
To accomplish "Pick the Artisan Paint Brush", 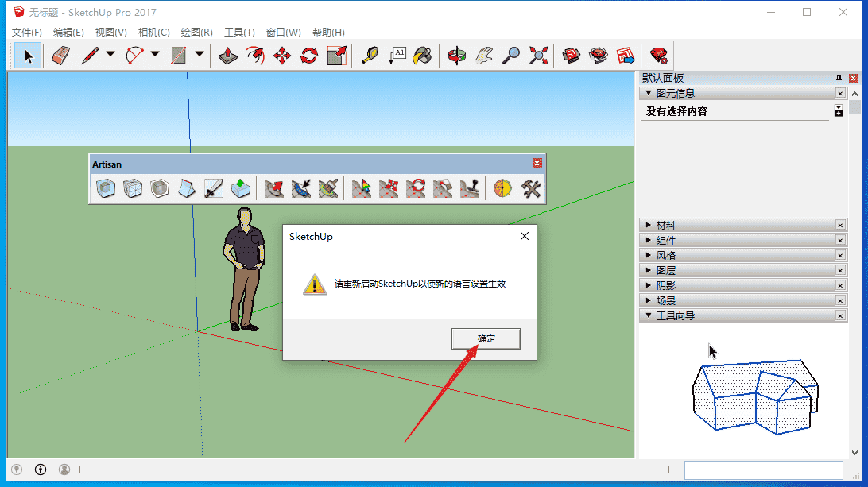I will click(328, 189).
